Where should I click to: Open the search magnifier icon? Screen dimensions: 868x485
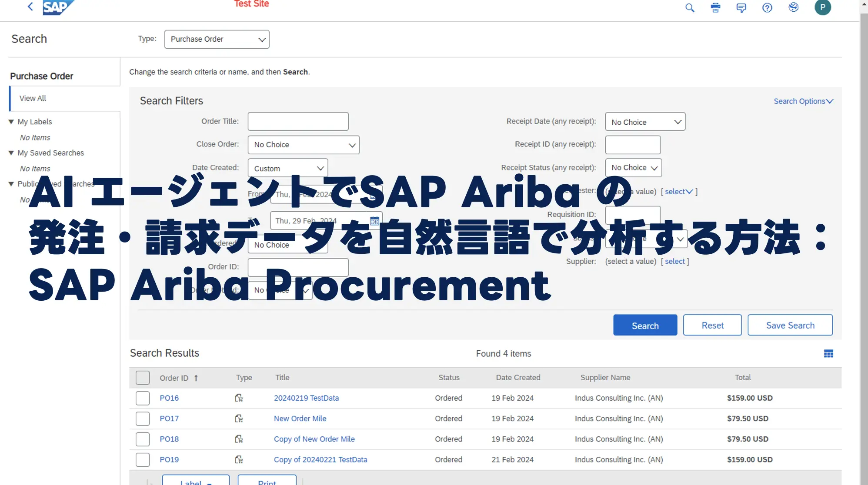690,7
